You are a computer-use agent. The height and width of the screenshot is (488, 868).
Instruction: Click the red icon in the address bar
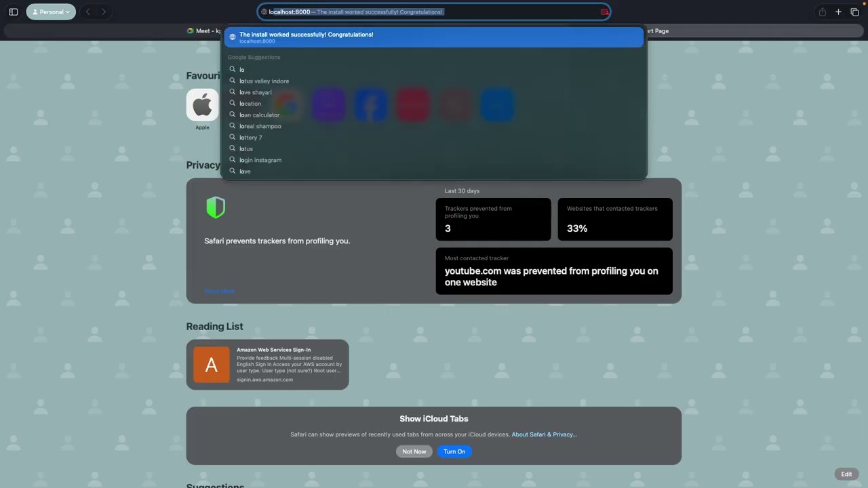(604, 12)
